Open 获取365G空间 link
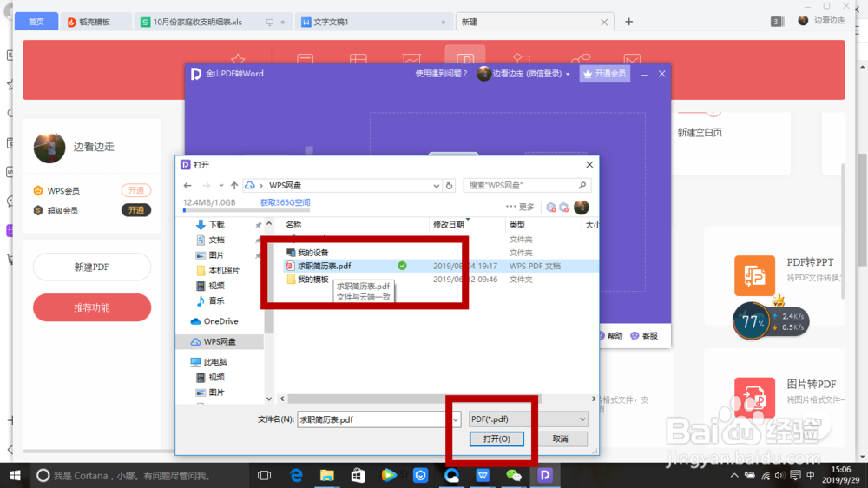The image size is (868, 488). pyautogui.click(x=285, y=202)
